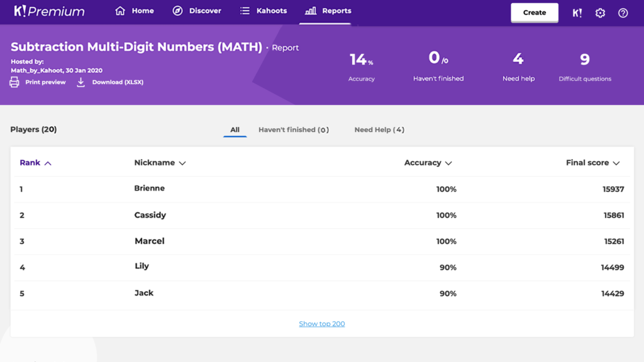Click final score 15861
The image size is (644, 362).
coord(614,216)
